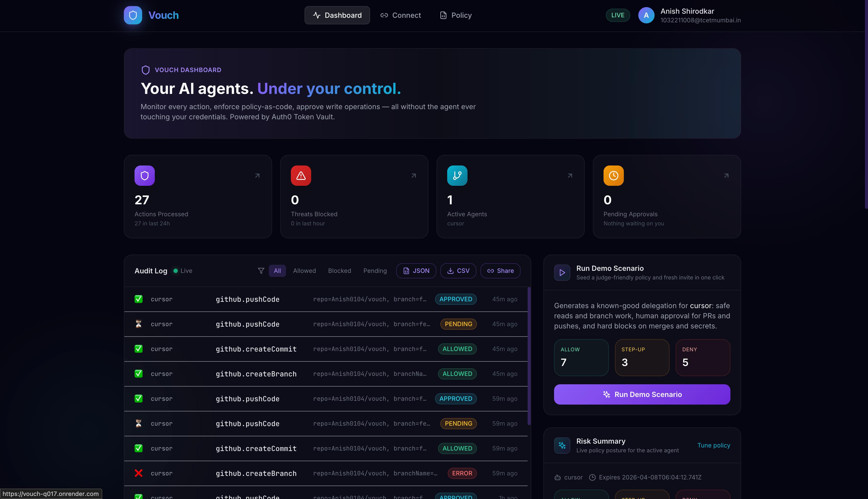Click the orange Pending Approvals clock icon
The image size is (868, 499).
tap(613, 175)
